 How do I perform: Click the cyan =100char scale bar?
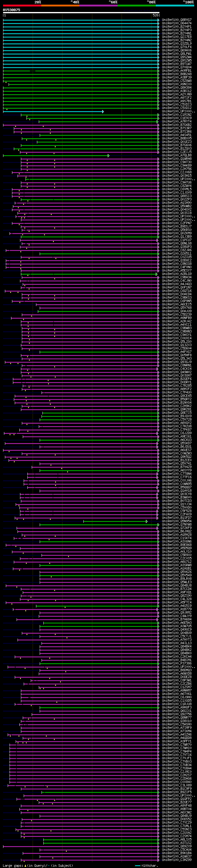click(138, 865)
